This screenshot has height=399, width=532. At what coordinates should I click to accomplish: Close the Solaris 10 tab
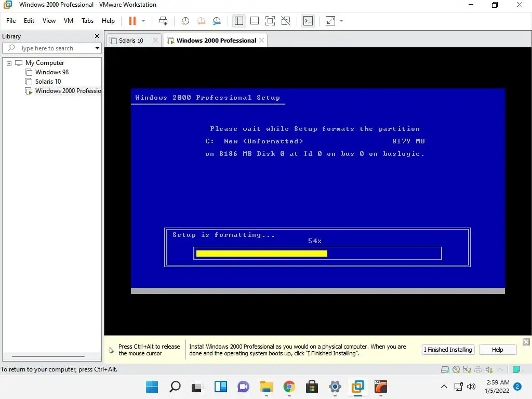[x=155, y=41]
